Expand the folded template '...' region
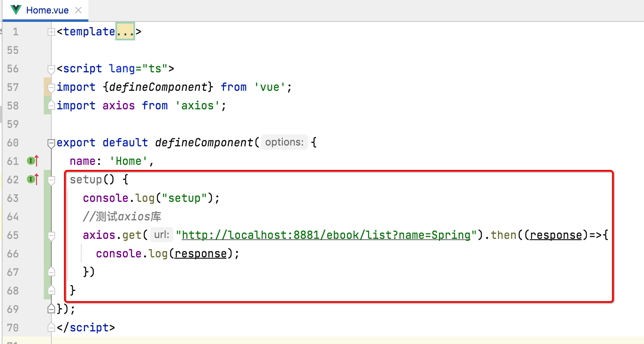Viewport: 644px width, 344px height. [x=125, y=31]
